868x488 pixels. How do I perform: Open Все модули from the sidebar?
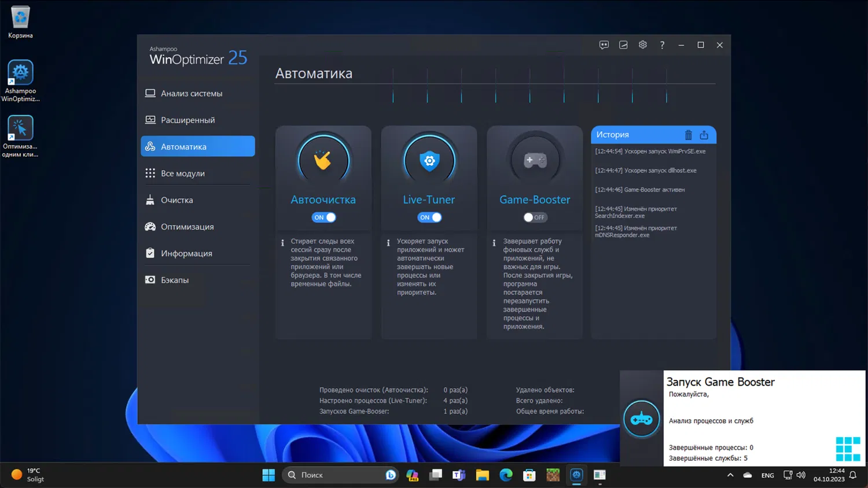click(x=198, y=173)
